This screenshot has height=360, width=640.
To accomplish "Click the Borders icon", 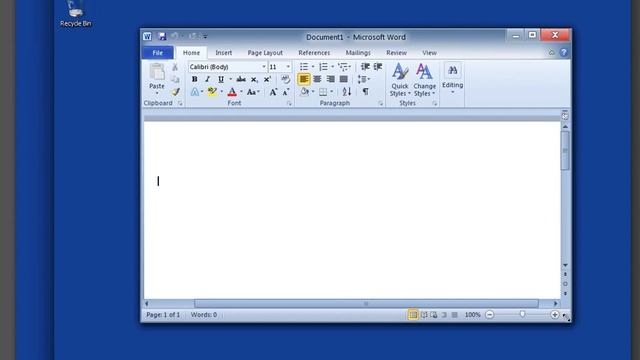I will [x=323, y=92].
